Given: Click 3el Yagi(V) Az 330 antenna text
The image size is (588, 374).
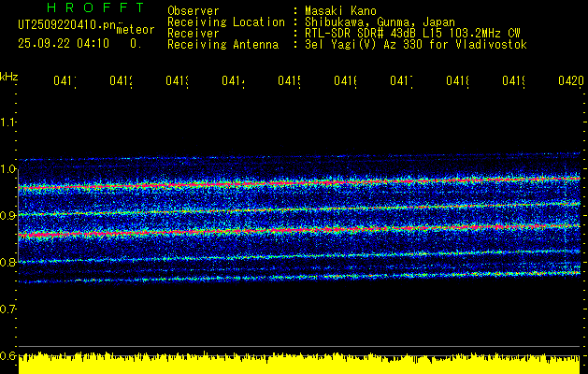Looking at the screenshot, I should point(416,45).
